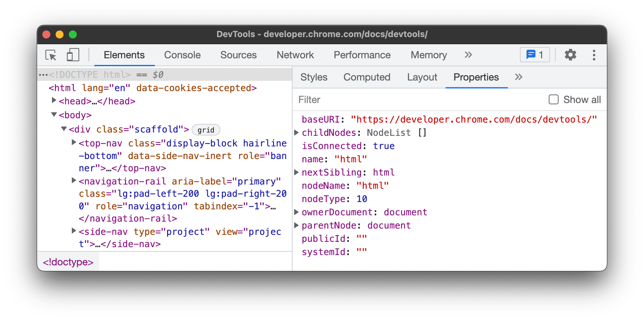Click the doctype breadcrumb at bottom
Image resolution: width=644 pixels, height=320 pixels.
tap(68, 262)
